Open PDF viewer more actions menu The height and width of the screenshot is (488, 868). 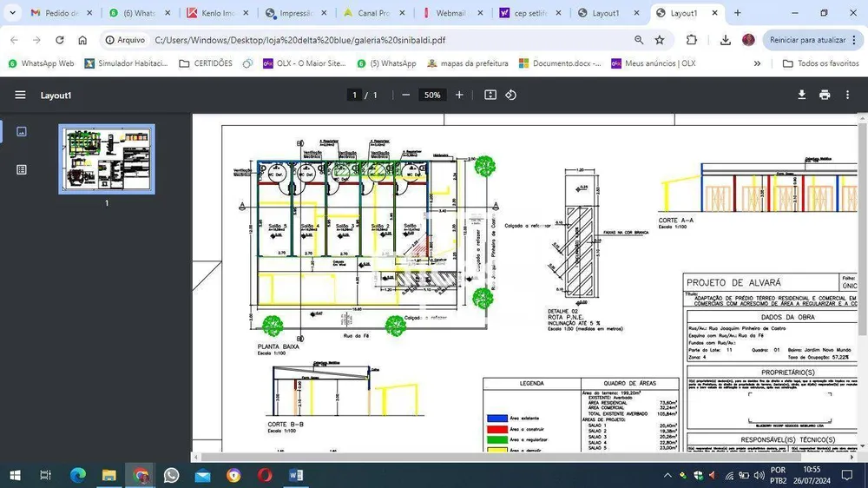coord(847,96)
